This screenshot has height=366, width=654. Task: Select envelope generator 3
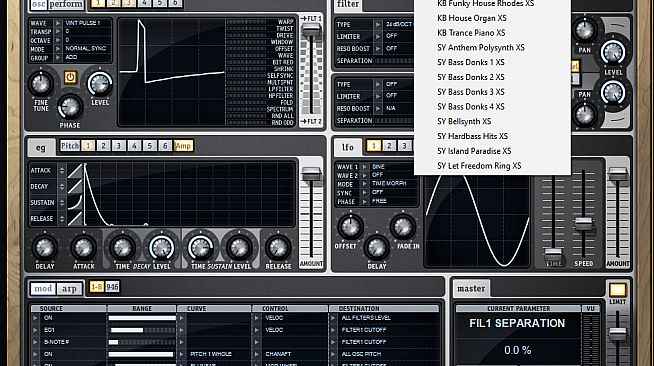tap(119, 145)
